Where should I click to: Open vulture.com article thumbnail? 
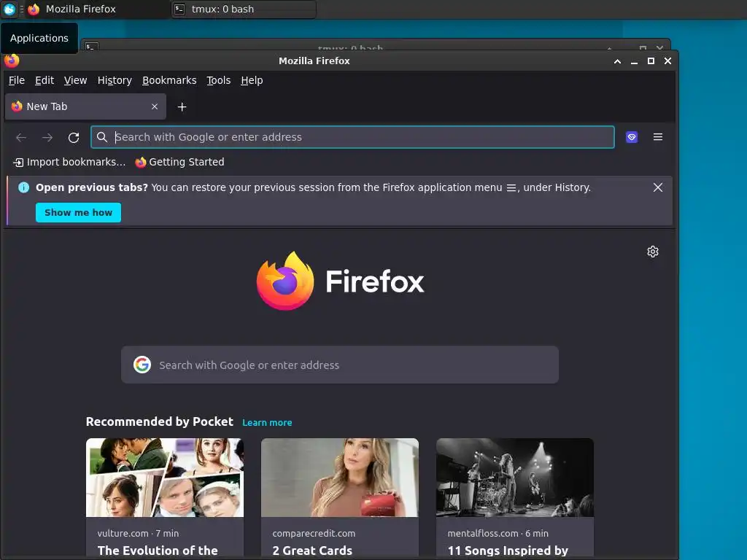(x=165, y=478)
